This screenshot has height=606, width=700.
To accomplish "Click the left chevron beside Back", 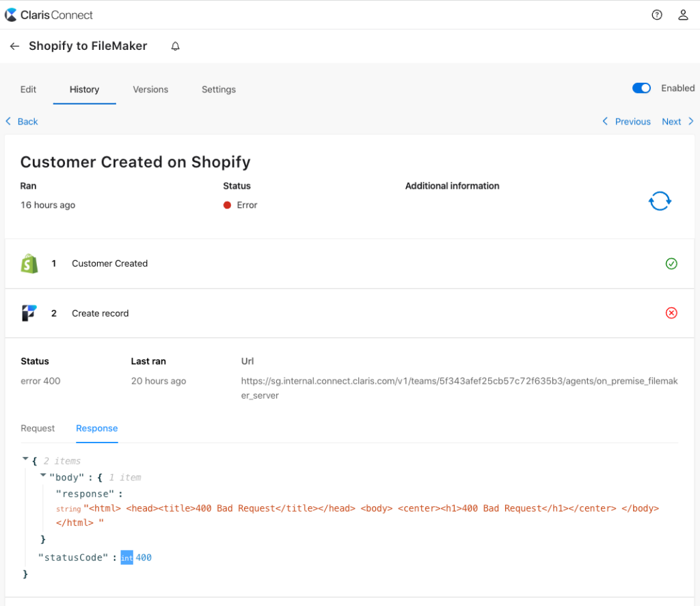I will pos(8,121).
